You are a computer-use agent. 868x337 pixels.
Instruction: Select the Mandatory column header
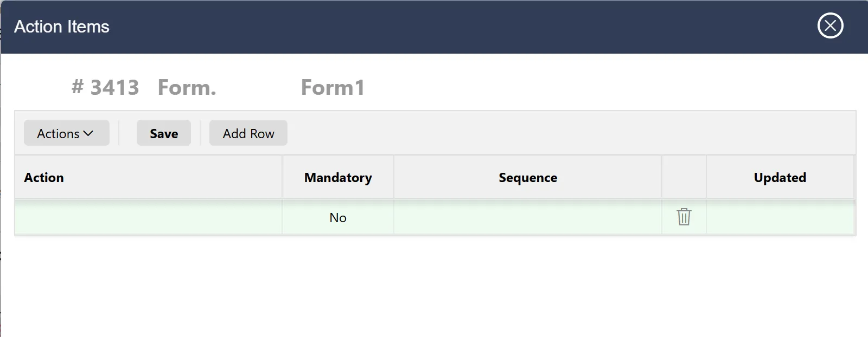tap(338, 178)
